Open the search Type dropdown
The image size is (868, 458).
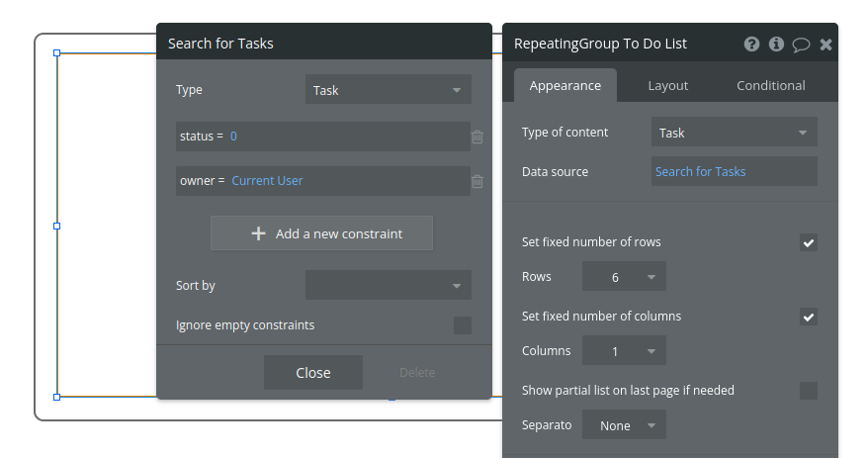click(x=388, y=90)
